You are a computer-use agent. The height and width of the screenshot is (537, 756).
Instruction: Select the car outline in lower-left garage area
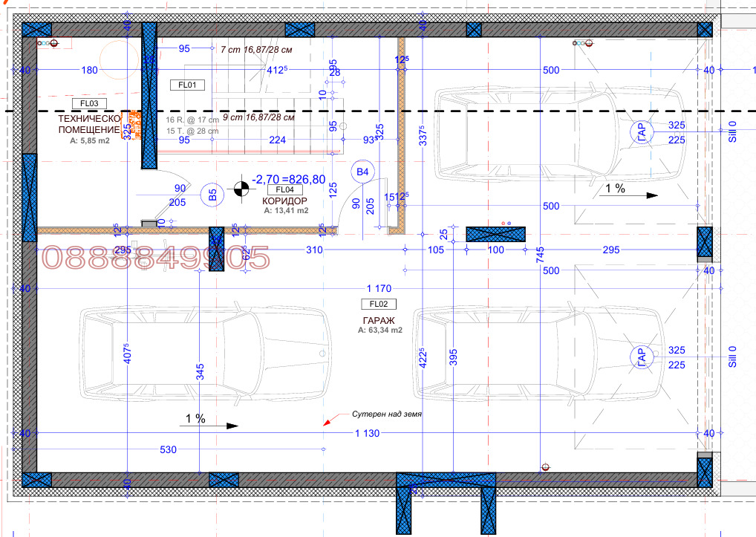pos(205,354)
